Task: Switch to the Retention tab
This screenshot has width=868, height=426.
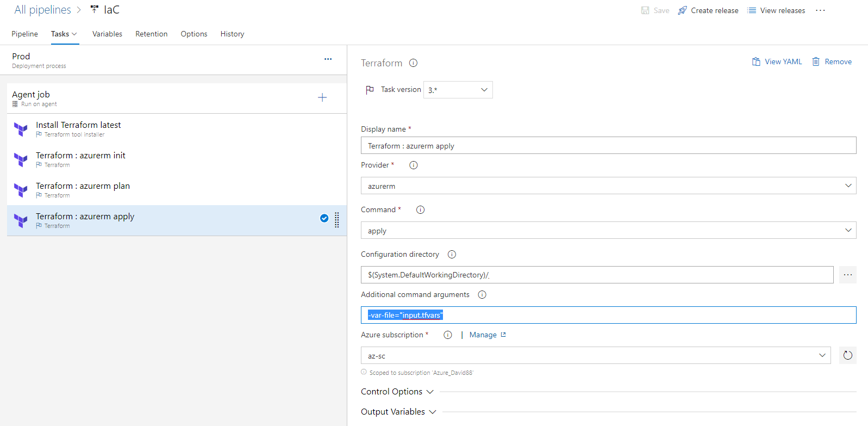Action: pyautogui.click(x=152, y=34)
